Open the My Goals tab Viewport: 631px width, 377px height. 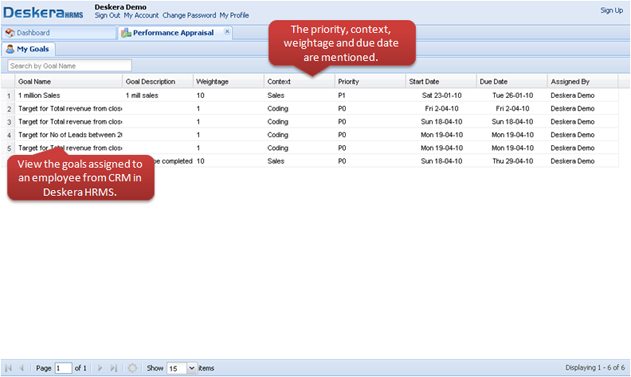(x=28, y=49)
